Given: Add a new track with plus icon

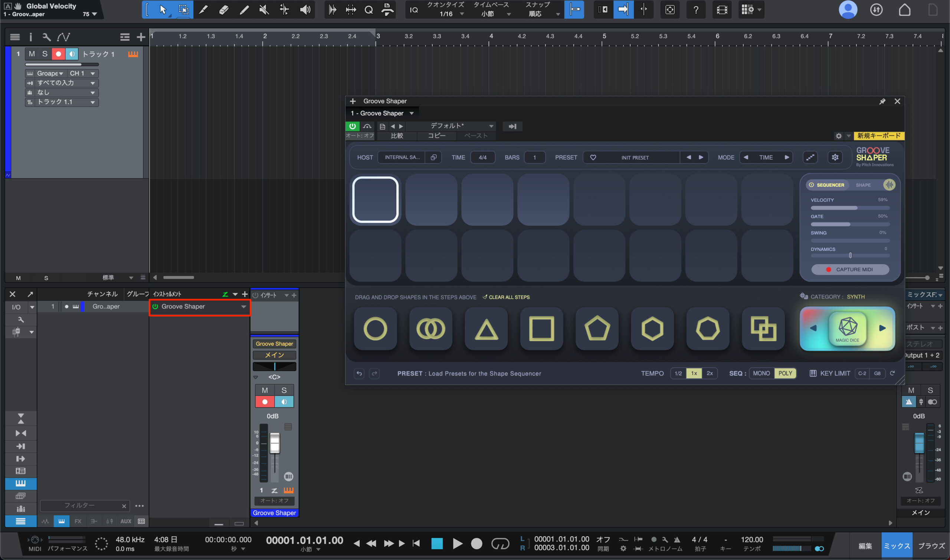Looking at the screenshot, I should click(x=141, y=37).
